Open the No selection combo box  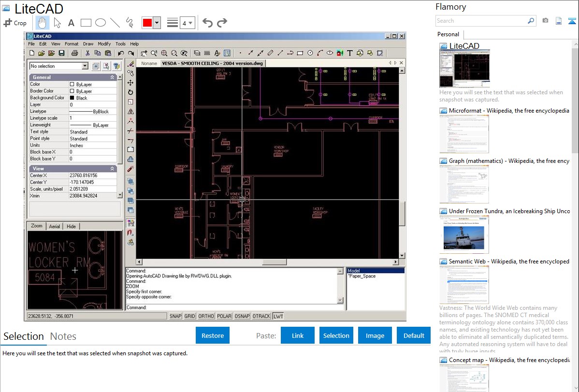pos(58,66)
